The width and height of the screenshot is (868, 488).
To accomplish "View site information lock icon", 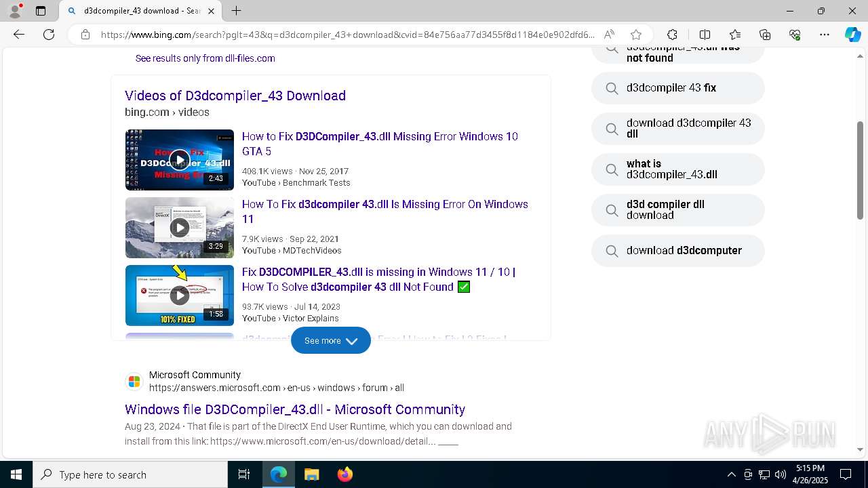I will tap(85, 35).
